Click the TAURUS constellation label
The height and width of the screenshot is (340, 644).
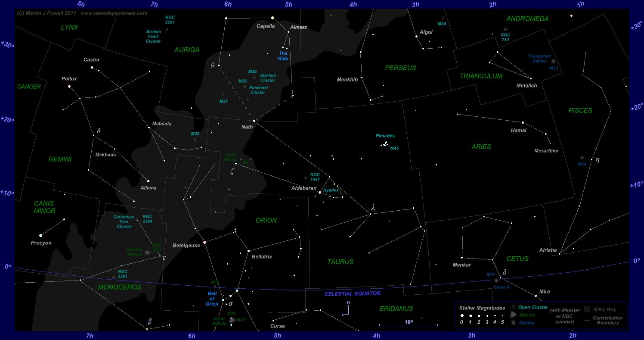[x=340, y=262]
